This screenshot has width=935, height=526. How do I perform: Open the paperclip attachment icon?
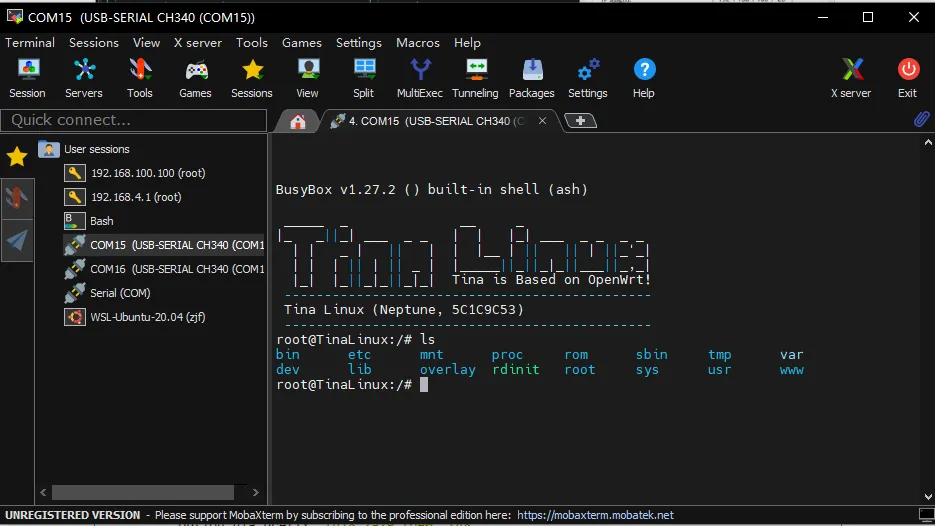[x=921, y=120]
